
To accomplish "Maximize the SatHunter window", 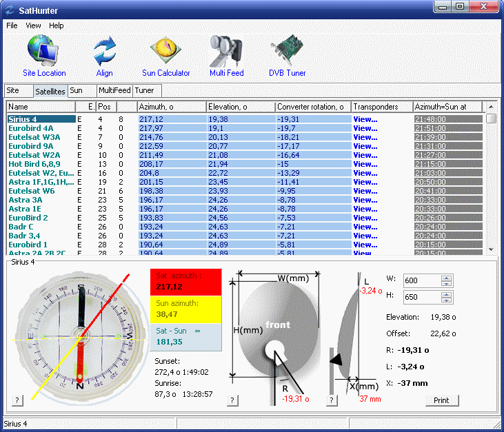I will click(460, 6).
